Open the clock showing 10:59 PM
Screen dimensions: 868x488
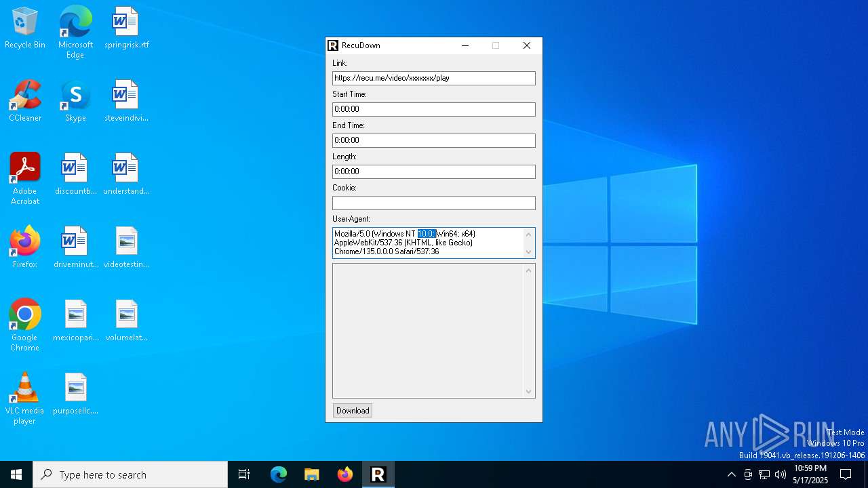coord(810,474)
